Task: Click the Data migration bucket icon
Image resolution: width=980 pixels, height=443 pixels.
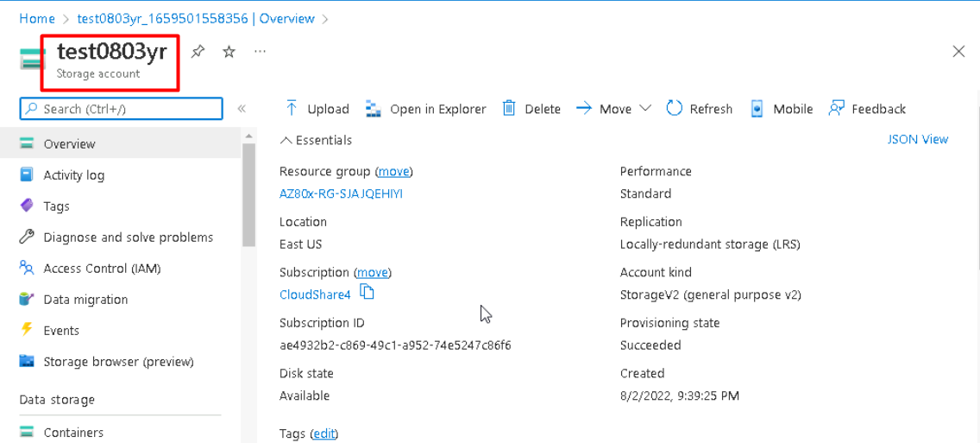Action: pos(26,299)
